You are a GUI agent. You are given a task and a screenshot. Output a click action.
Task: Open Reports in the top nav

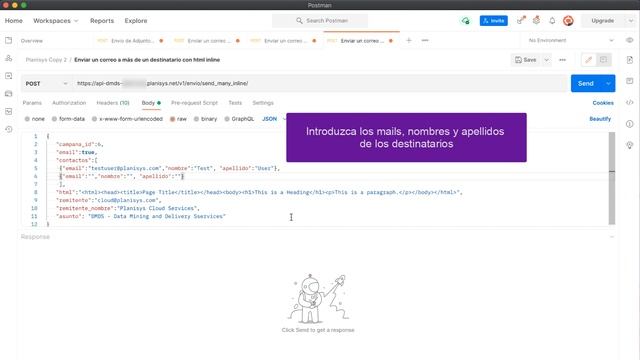(x=102, y=20)
